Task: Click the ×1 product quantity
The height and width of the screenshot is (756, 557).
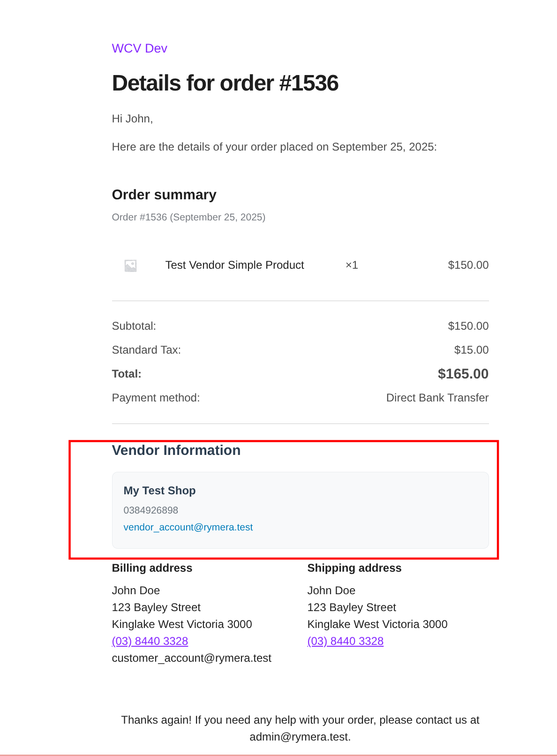Action: (352, 265)
